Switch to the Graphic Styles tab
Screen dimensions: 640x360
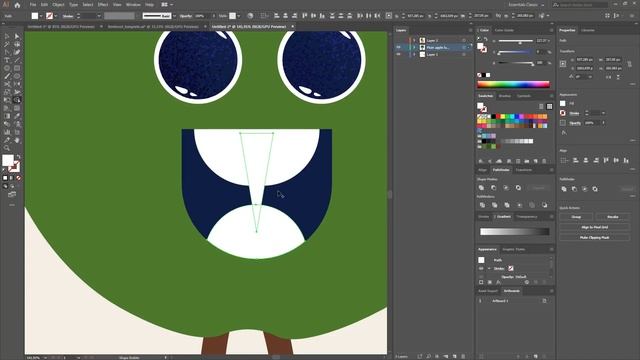pyautogui.click(x=513, y=249)
